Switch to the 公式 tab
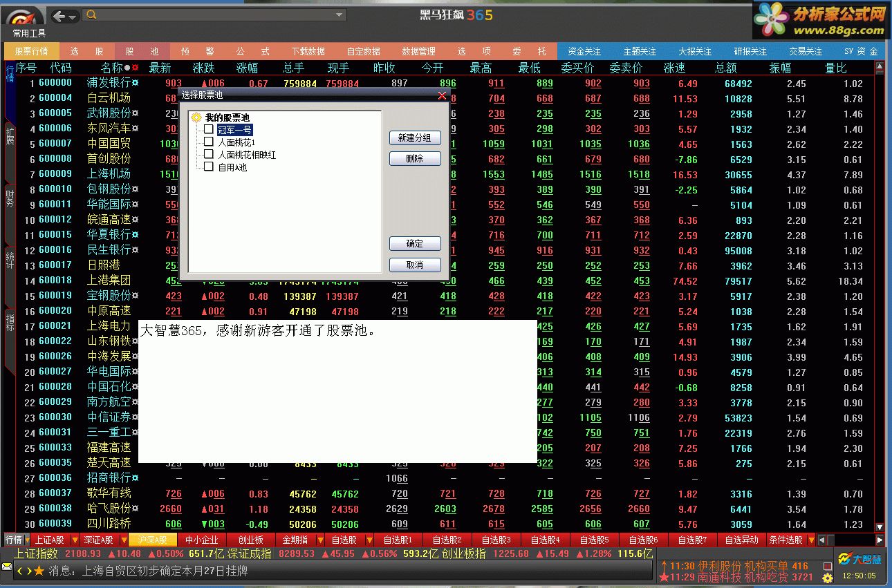Viewport: 892px width, 588px height. 253,51
